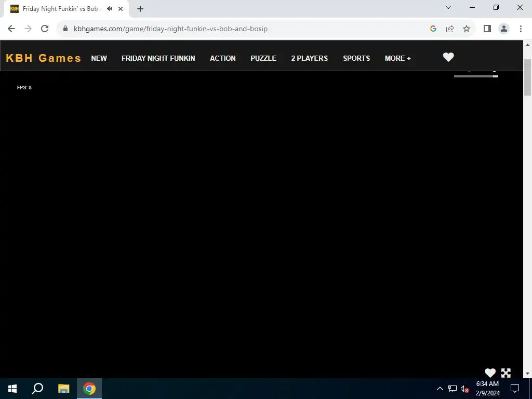Click the FPS: 8 counter text
532x399 pixels.
(24, 87)
